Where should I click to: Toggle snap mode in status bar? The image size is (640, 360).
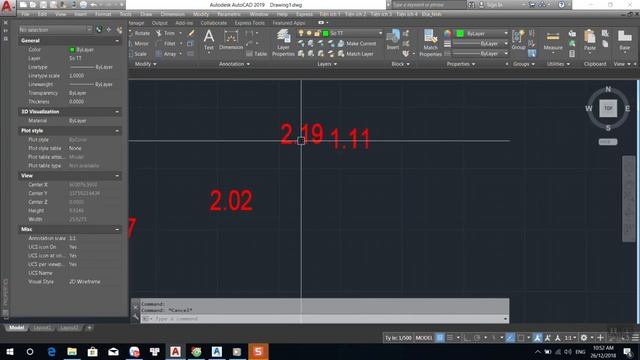click(x=450, y=338)
